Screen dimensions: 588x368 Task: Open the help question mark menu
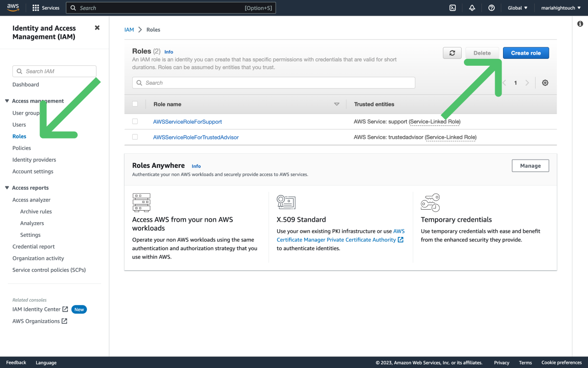492,8
